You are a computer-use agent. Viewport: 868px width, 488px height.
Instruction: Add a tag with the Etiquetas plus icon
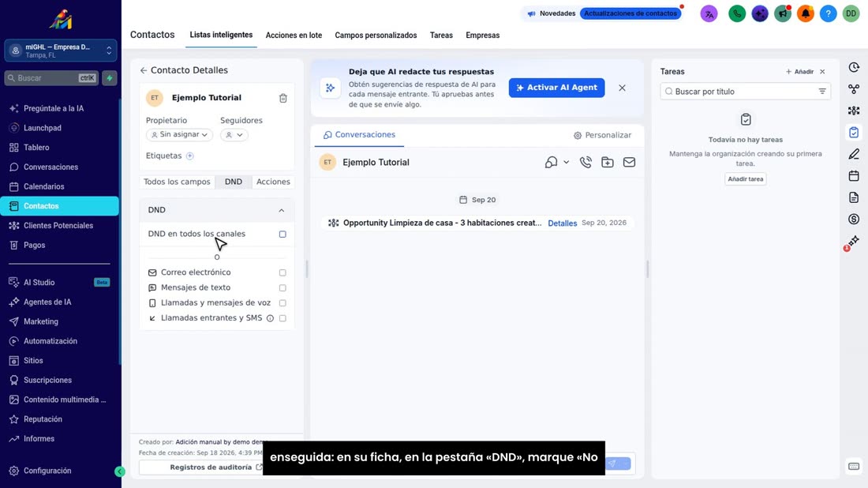(x=190, y=156)
